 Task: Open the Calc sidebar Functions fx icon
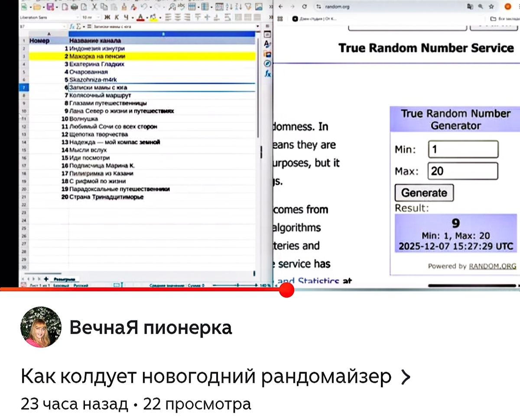coord(268,74)
